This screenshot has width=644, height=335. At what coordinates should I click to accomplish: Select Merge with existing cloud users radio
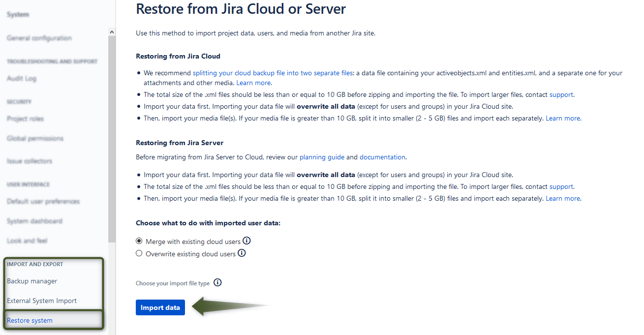[x=139, y=242]
